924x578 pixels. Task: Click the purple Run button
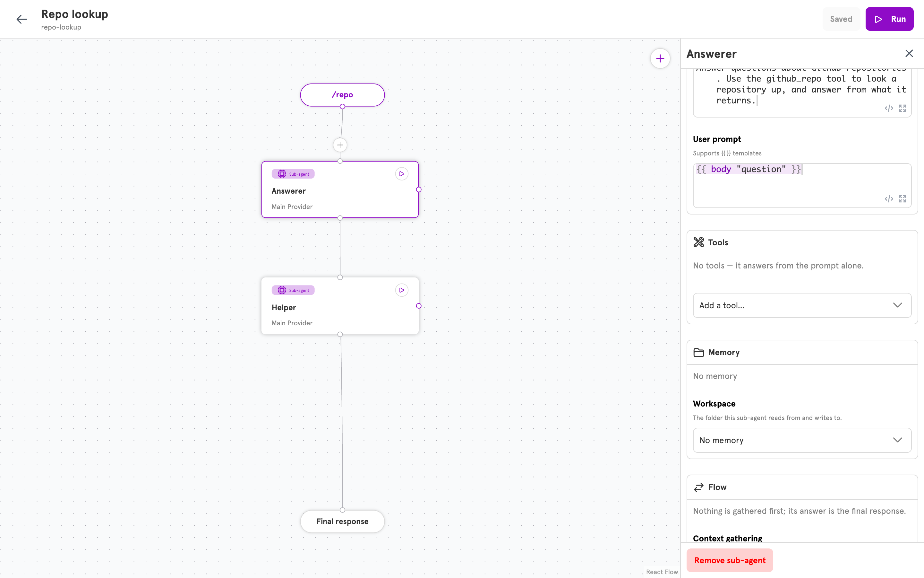tap(889, 19)
